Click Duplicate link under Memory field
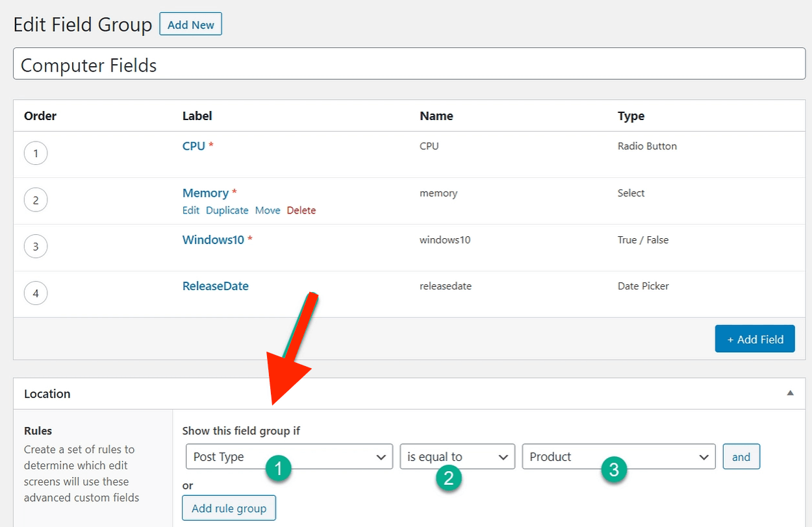Viewport: 812px width, 527px height. pos(227,210)
